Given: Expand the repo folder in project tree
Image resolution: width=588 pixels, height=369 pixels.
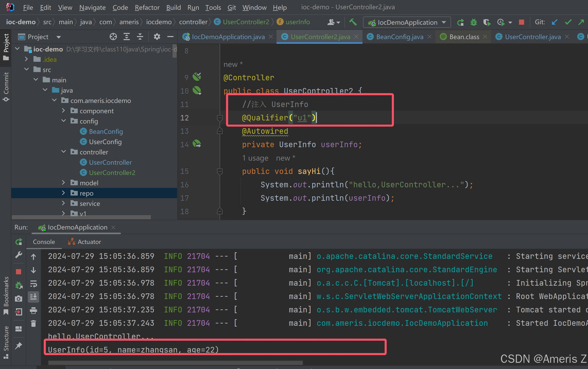Looking at the screenshot, I should pos(64,193).
